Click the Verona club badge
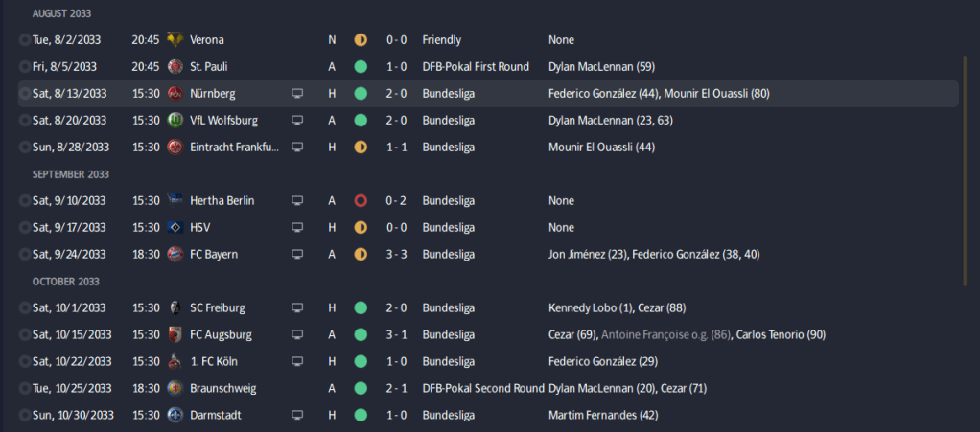Viewport: 980px width, 432px height. pos(175,40)
